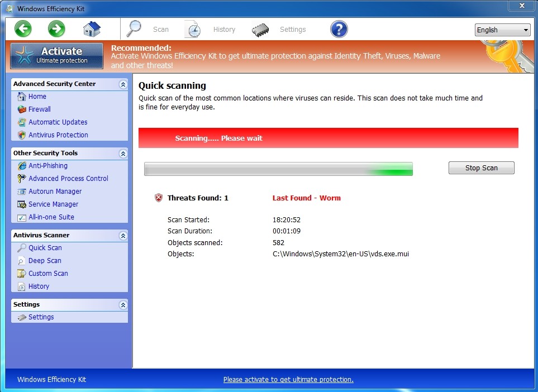Click the 'Quick scanning' heading
Screen dimensions: 538x392
172,86
